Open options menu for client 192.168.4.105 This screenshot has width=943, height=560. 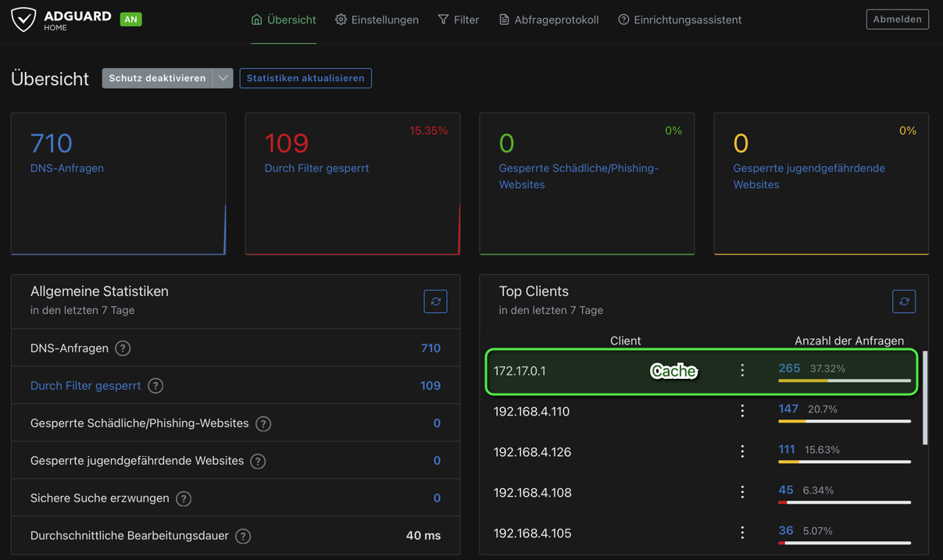(742, 533)
